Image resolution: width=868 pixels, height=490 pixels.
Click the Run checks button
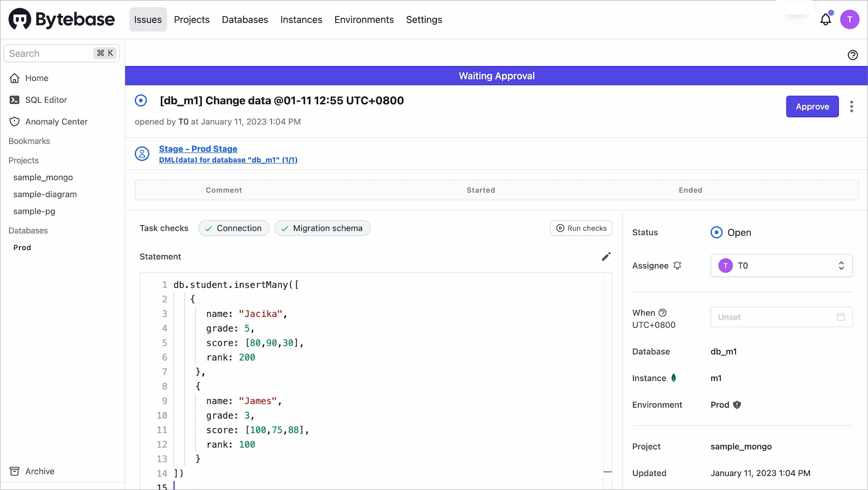coord(581,228)
